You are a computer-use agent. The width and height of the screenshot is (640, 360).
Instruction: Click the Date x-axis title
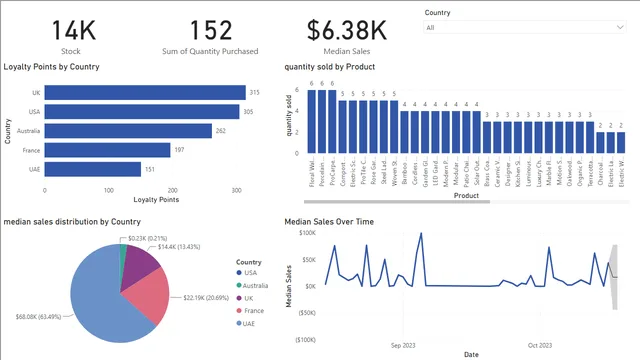point(471,354)
